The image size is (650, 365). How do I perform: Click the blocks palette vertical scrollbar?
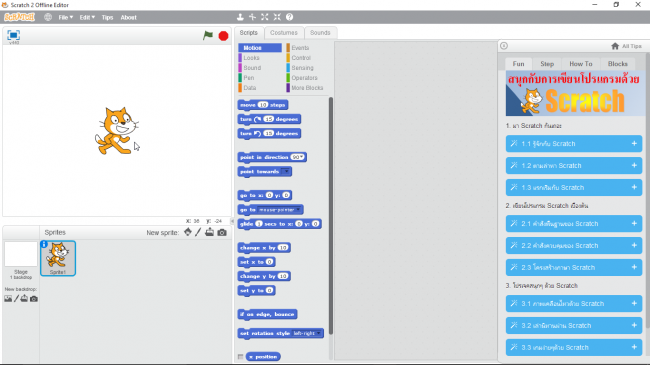pos(331,216)
